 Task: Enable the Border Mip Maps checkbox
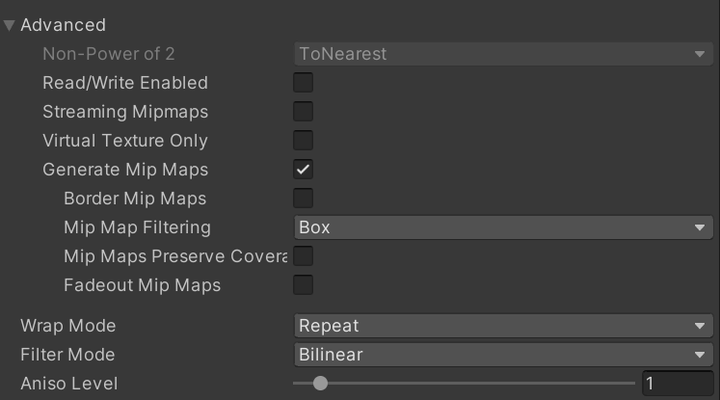[x=303, y=199]
